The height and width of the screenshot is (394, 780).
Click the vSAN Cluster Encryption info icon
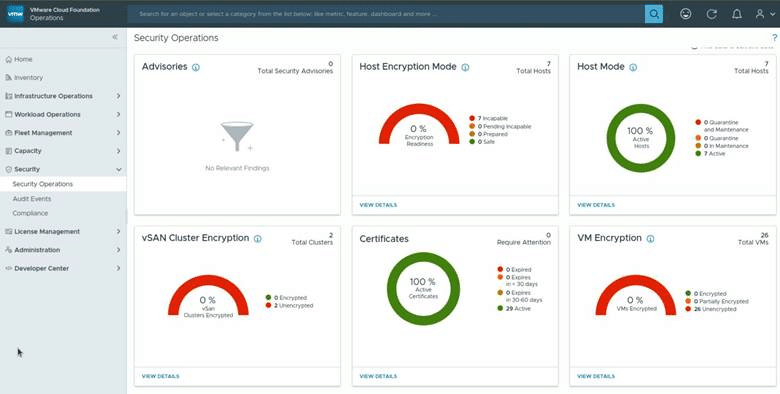[258, 239]
